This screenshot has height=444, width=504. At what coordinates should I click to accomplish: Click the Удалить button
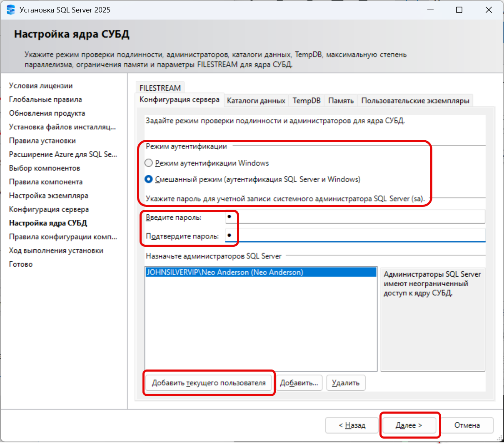[346, 383]
